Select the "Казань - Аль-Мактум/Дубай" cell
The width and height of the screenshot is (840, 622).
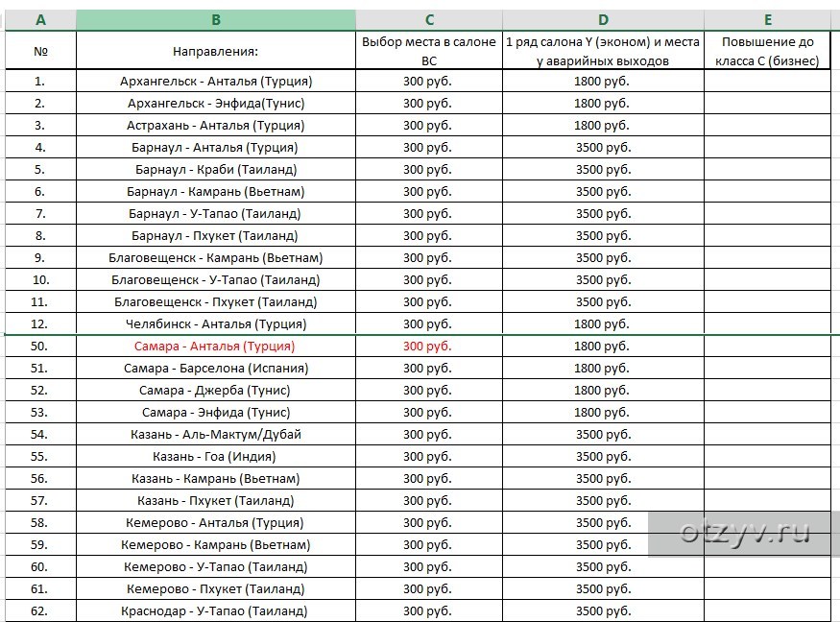(x=215, y=435)
